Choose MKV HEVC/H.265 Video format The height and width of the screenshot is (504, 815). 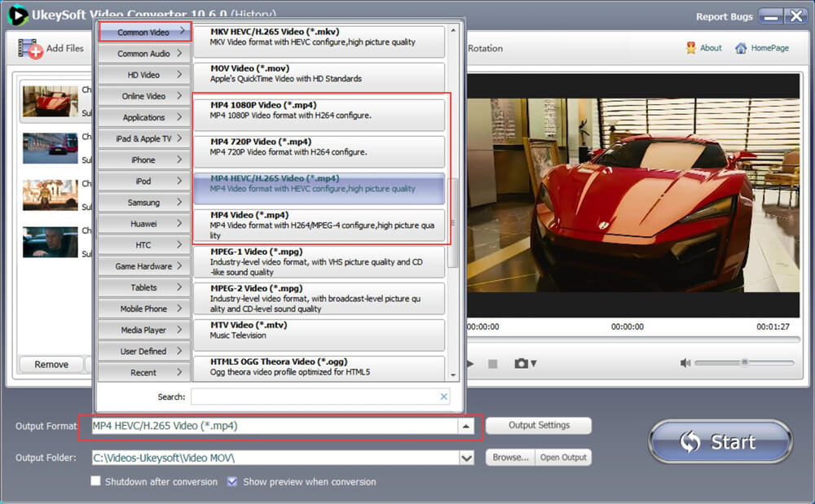319,41
